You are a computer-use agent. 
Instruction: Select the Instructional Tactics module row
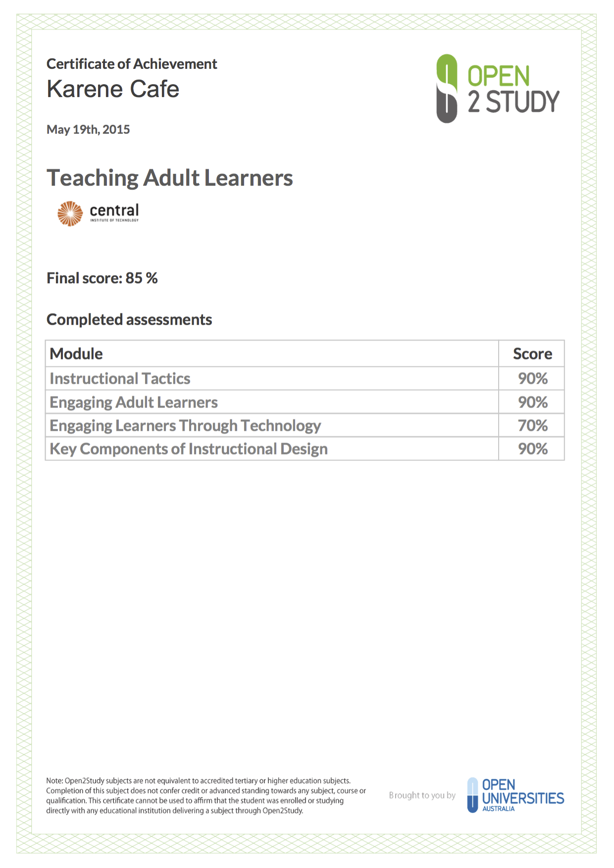click(x=305, y=378)
